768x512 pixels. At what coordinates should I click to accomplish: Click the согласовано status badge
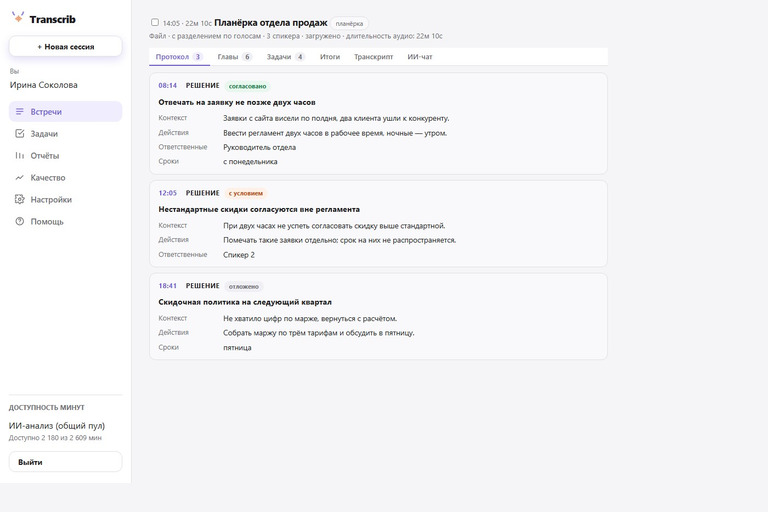[x=247, y=86]
